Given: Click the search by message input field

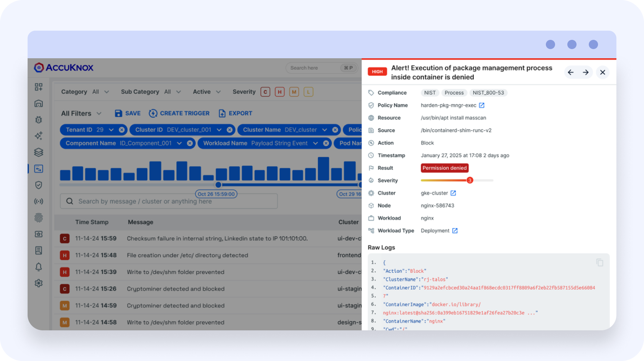Looking at the screenshot, I should pos(169,202).
